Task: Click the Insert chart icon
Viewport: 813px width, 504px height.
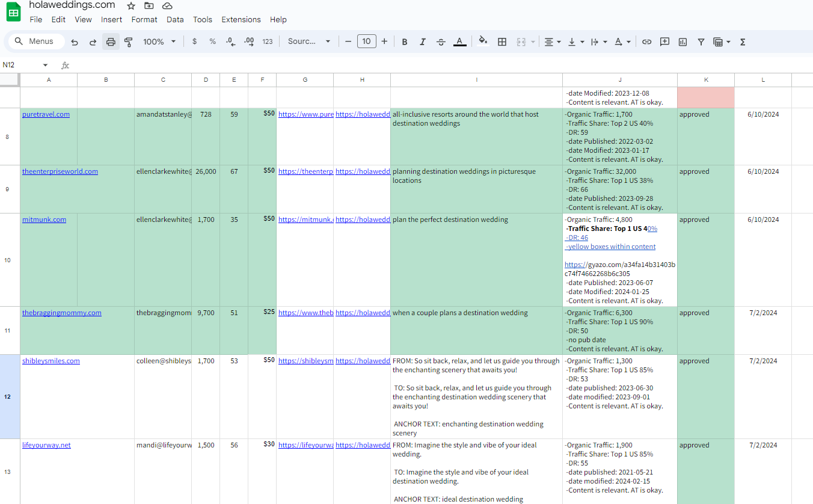Action: 683,41
